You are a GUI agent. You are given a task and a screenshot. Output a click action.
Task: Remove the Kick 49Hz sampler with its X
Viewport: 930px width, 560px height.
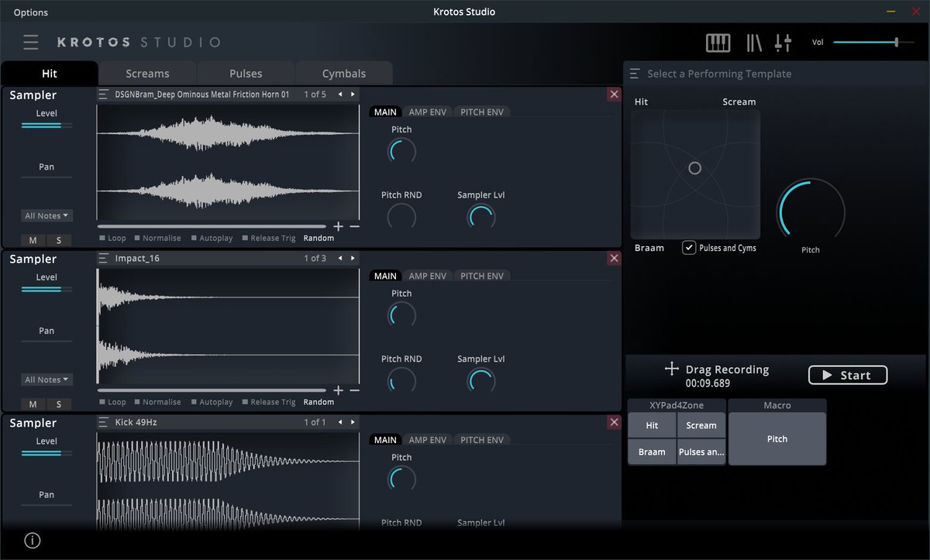click(x=614, y=422)
